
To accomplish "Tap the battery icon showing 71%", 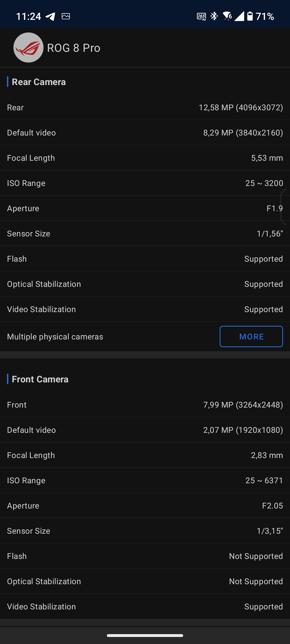I will coord(250,16).
